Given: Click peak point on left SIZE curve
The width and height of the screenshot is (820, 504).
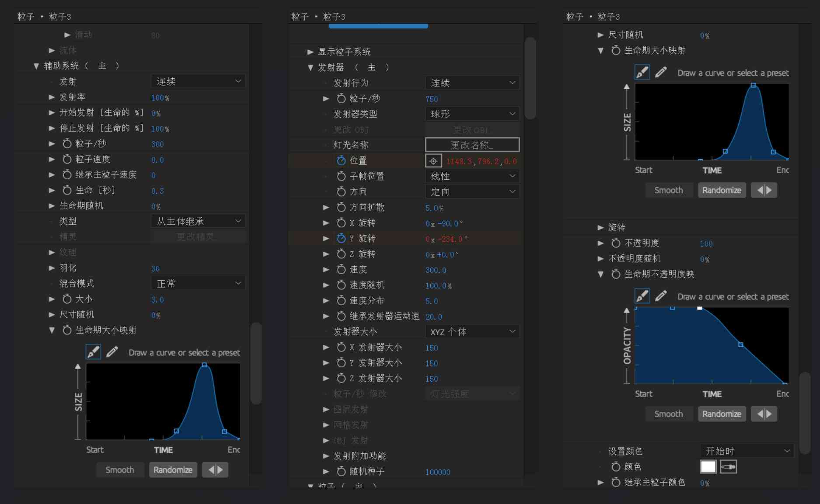Looking at the screenshot, I should (204, 365).
